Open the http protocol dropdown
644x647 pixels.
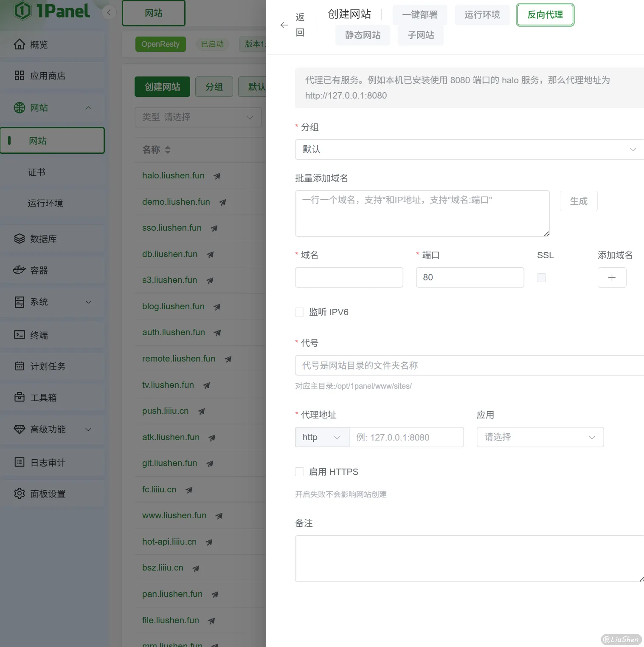(321, 437)
